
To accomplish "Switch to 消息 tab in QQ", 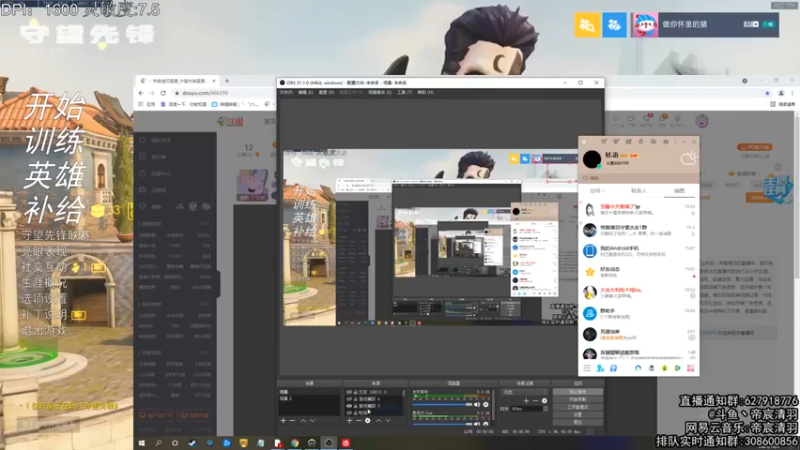I will pyautogui.click(x=679, y=190).
